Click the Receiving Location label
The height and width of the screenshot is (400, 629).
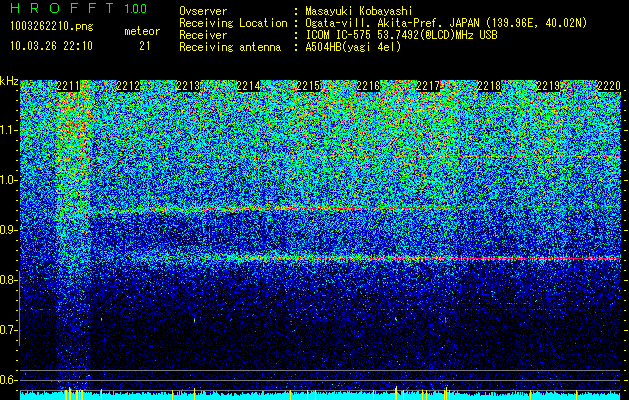pyautogui.click(x=233, y=23)
